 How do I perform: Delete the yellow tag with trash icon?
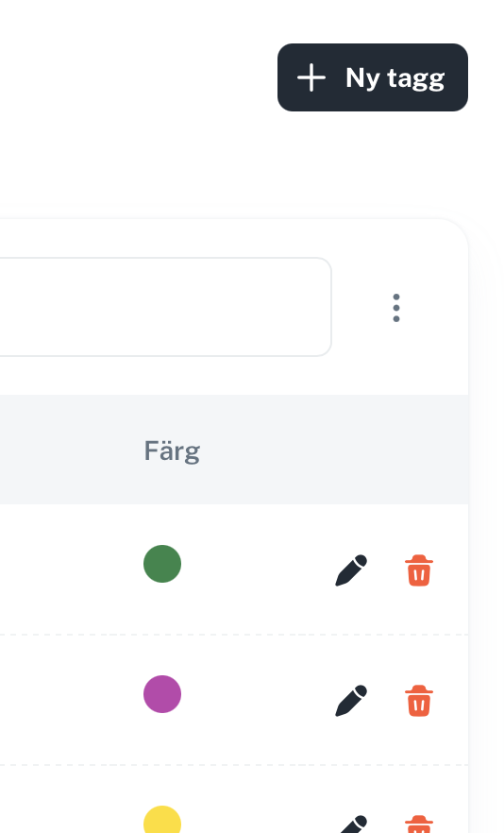(x=419, y=824)
